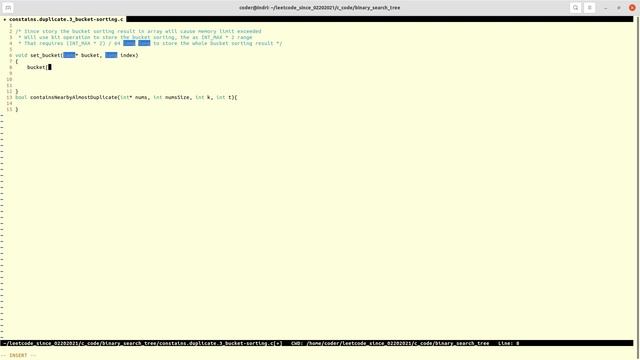Click the comment on line 2
The height and width of the screenshot is (360, 640).
(138, 31)
